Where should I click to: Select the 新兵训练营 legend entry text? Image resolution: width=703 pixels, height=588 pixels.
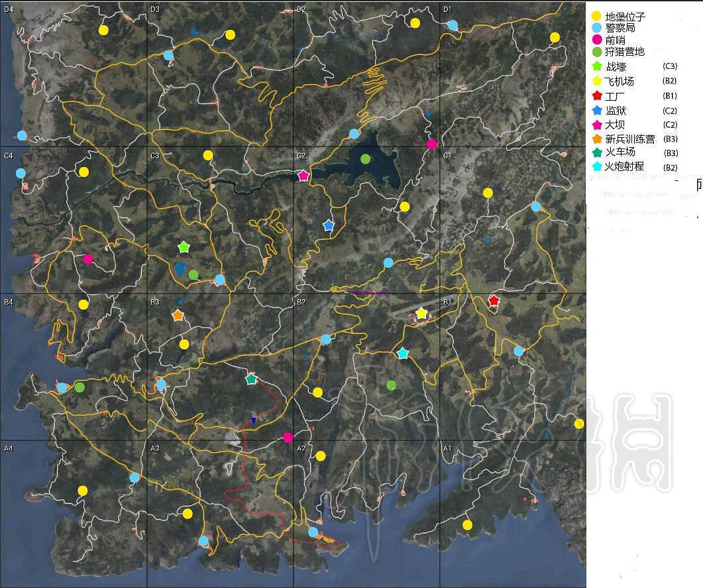pyautogui.click(x=629, y=139)
